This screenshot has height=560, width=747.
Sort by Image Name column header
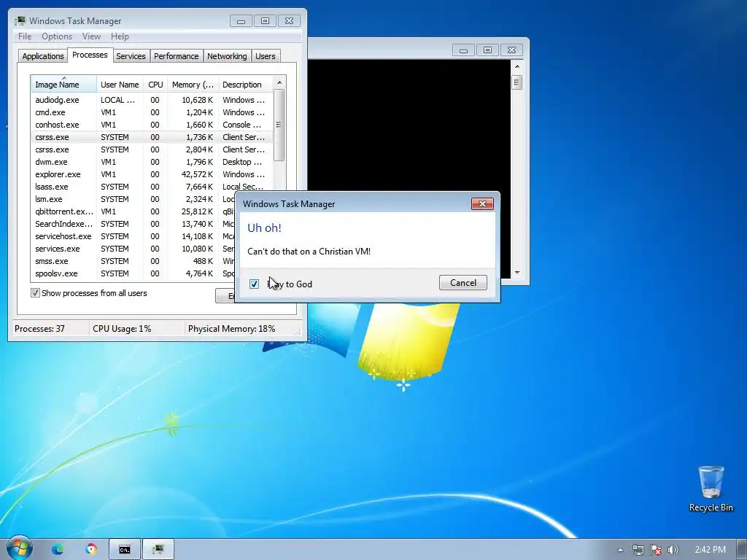click(x=64, y=85)
